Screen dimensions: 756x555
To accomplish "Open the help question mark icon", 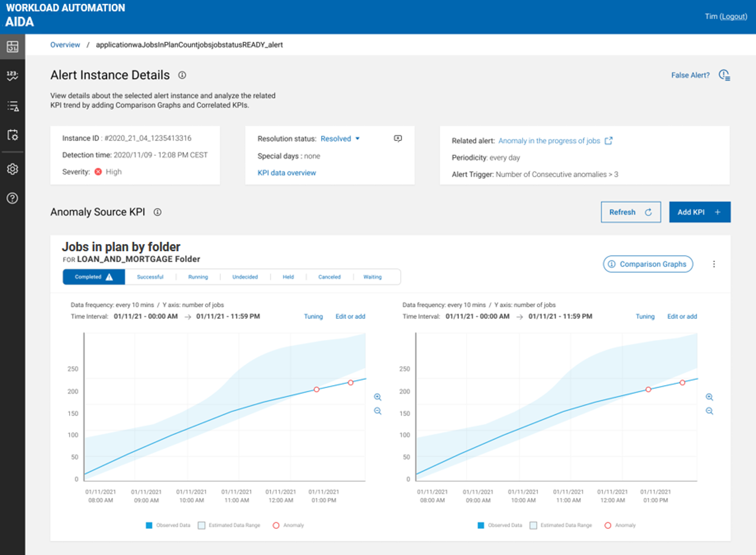I will click(x=13, y=198).
